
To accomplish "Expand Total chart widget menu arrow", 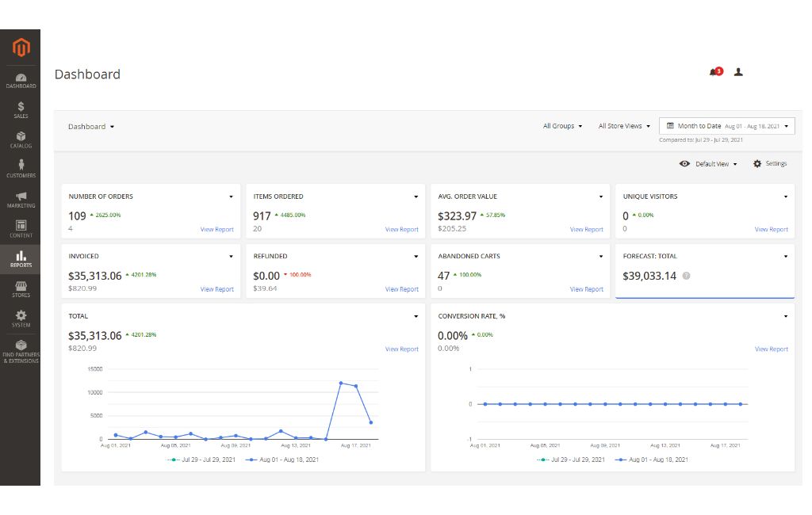I will coord(416,316).
